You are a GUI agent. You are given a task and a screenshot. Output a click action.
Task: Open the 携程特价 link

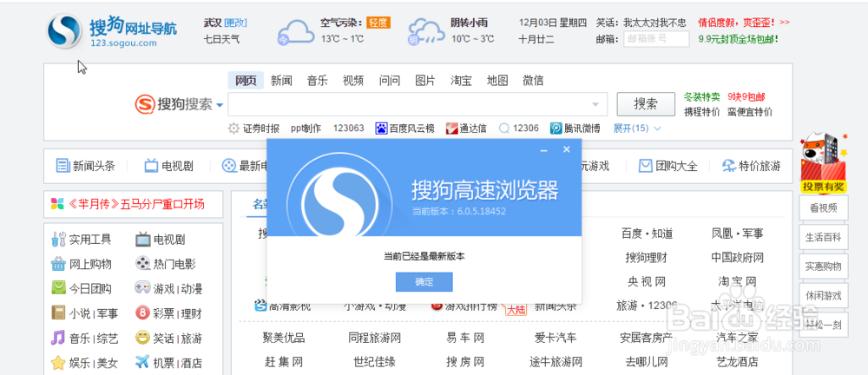click(x=702, y=113)
